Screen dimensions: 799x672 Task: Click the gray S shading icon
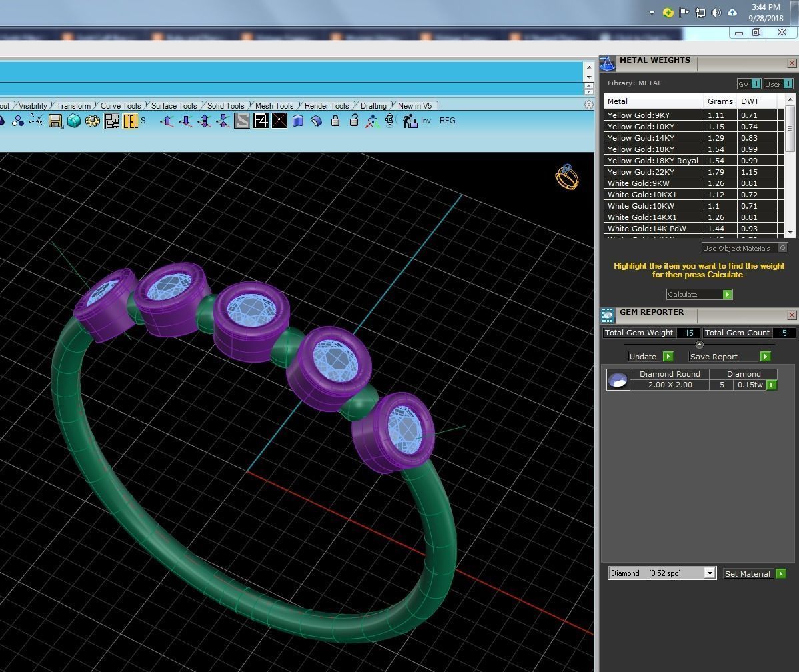click(242, 121)
